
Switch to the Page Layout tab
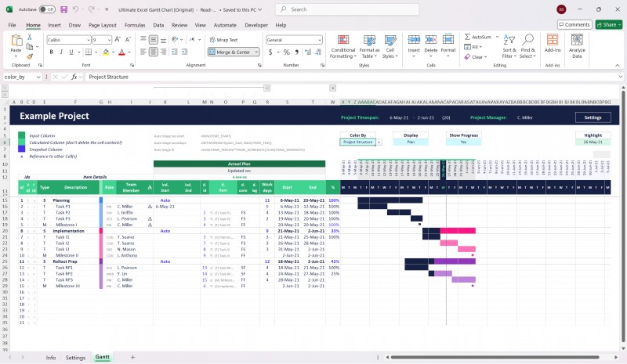(x=103, y=25)
